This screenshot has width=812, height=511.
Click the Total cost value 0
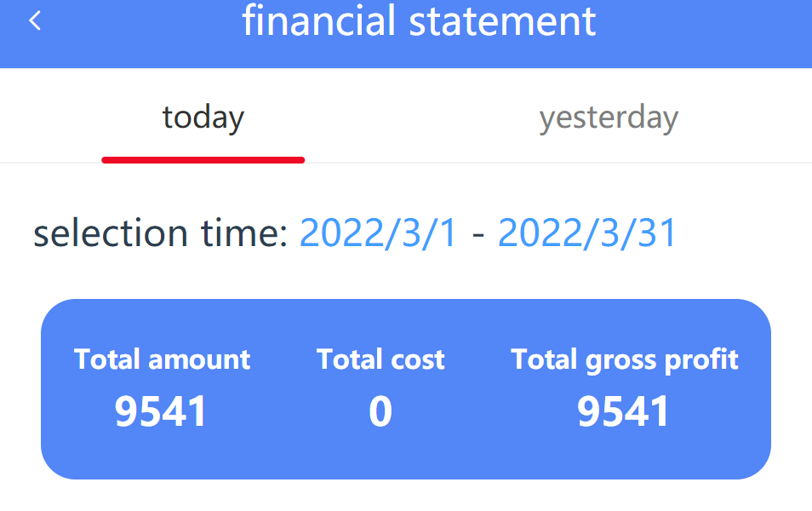pyautogui.click(x=380, y=412)
